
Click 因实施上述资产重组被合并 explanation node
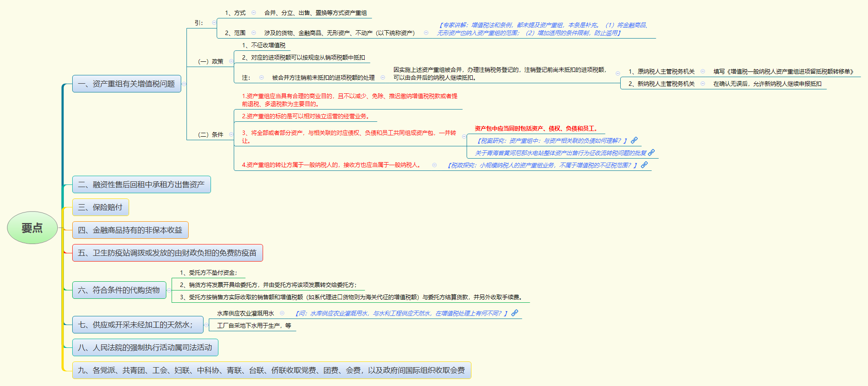(500, 74)
